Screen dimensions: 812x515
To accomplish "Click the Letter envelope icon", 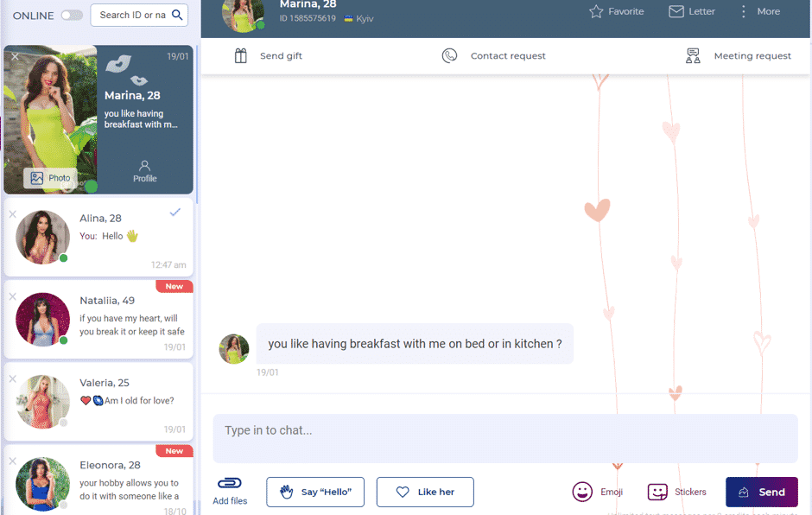I will point(676,11).
